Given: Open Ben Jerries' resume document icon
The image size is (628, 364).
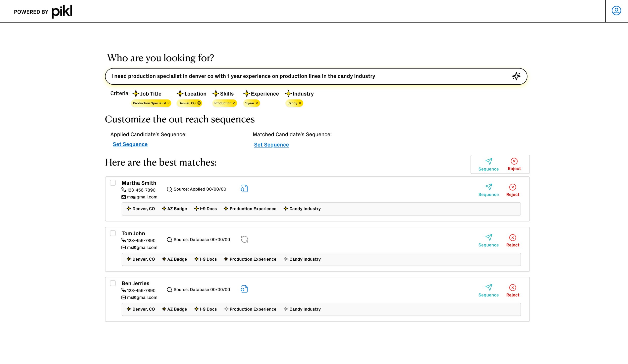Looking at the screenshot, I should click(x=244, y=289).
